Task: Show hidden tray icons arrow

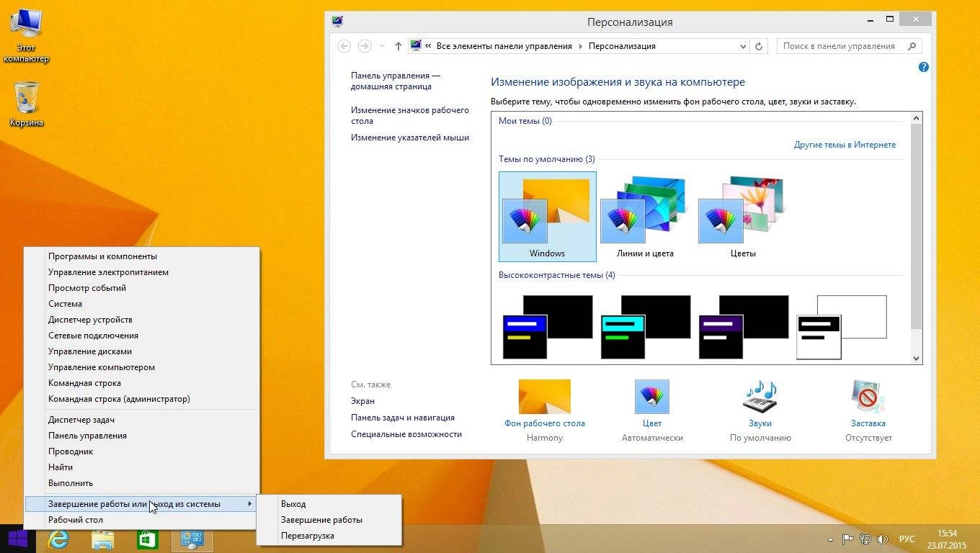Action: tap(830, 539)
